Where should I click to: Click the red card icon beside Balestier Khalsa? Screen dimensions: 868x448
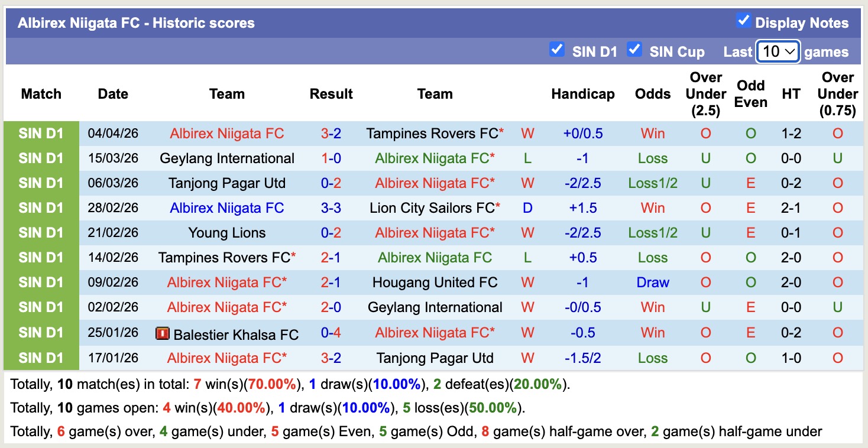(162, 334)
